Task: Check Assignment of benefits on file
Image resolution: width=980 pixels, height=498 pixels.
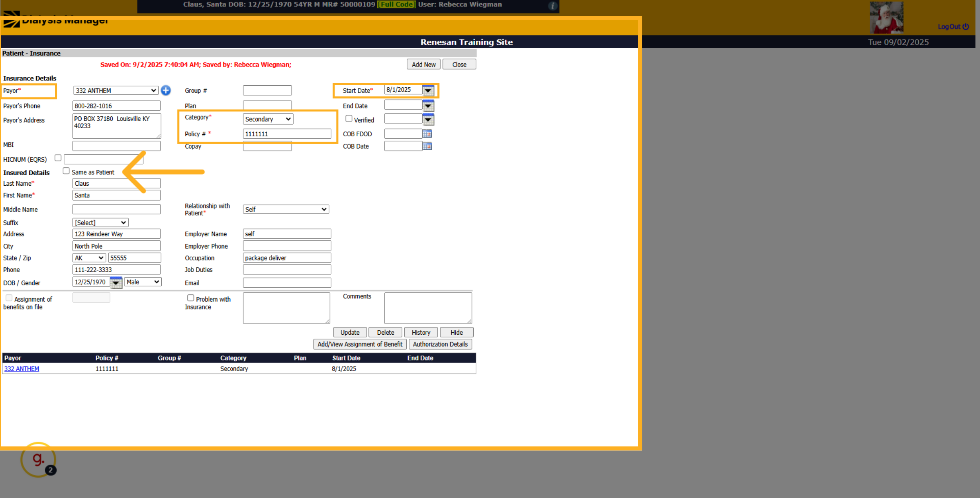Action: click(x=9, y=298)
